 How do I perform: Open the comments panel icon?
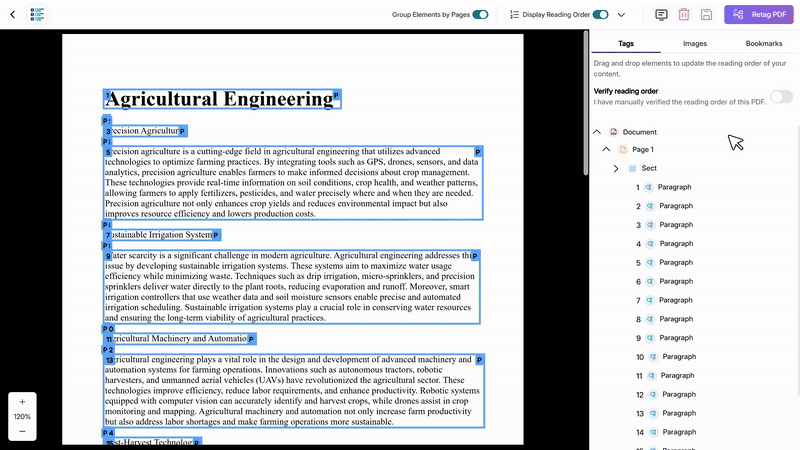[661, 15]
